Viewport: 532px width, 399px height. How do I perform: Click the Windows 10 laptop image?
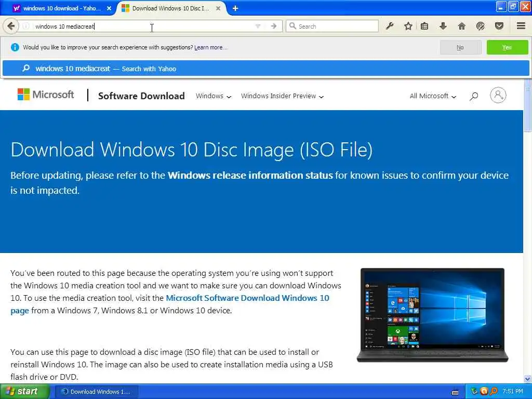coord(433,315)
